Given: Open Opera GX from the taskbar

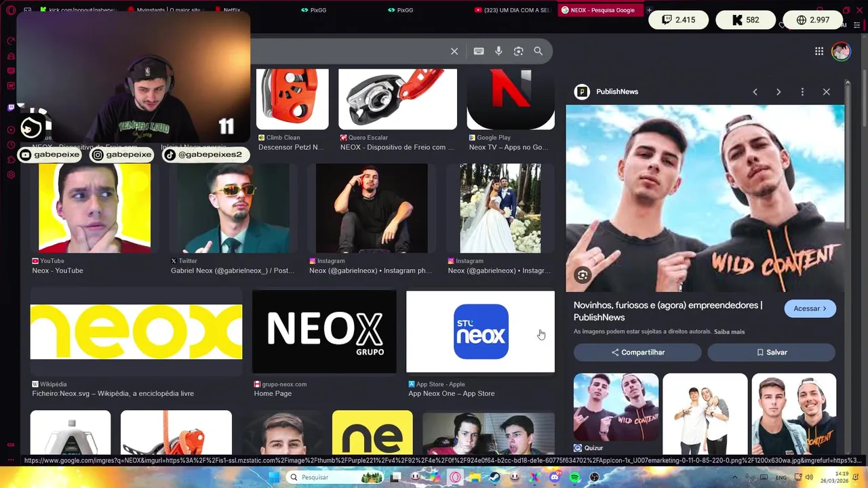Looking at the screenshot, I should click(455, 477).
